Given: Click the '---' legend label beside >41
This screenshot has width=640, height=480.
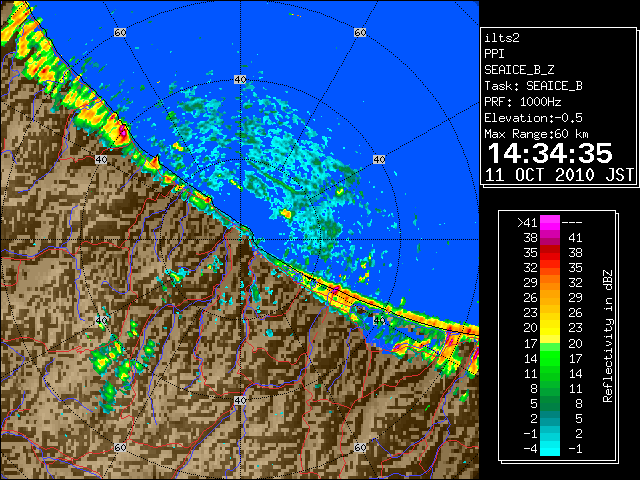Looking at the screenshot, I should tap(572, 223).
